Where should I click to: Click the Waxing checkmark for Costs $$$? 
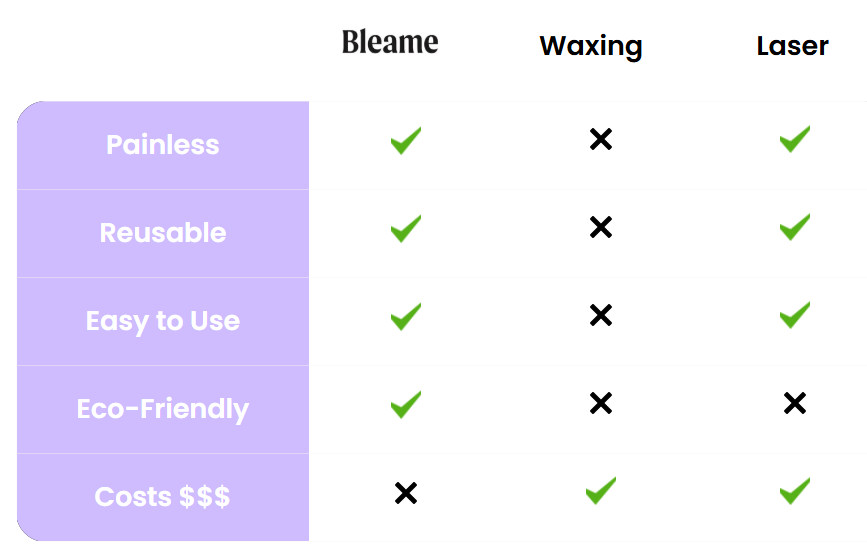(600, 490)
